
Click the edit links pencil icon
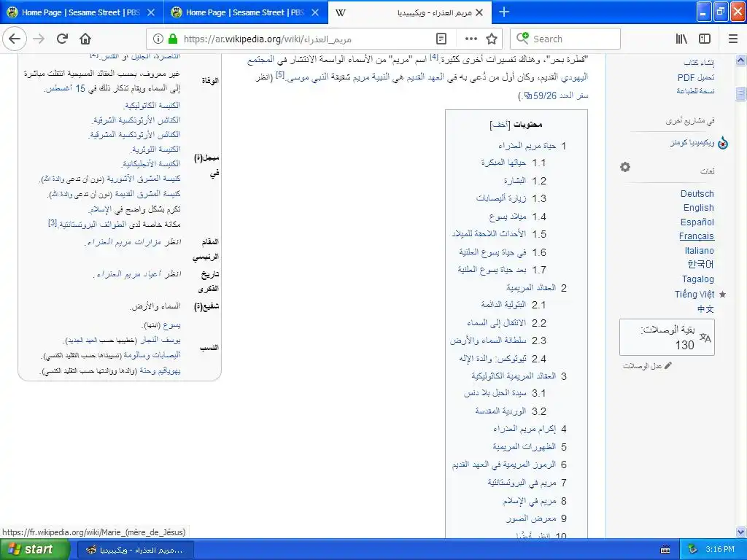668,366
